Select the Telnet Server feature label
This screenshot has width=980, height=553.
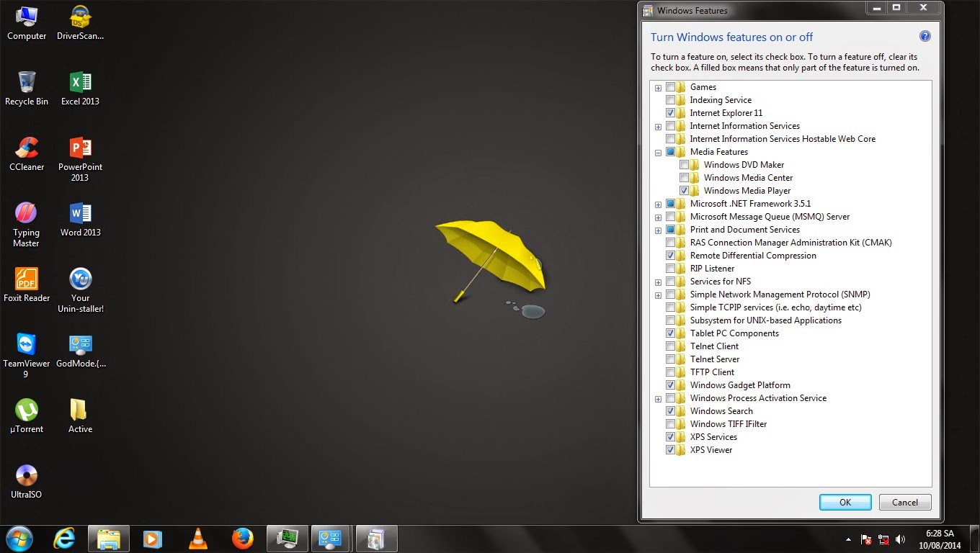[715, 359]
